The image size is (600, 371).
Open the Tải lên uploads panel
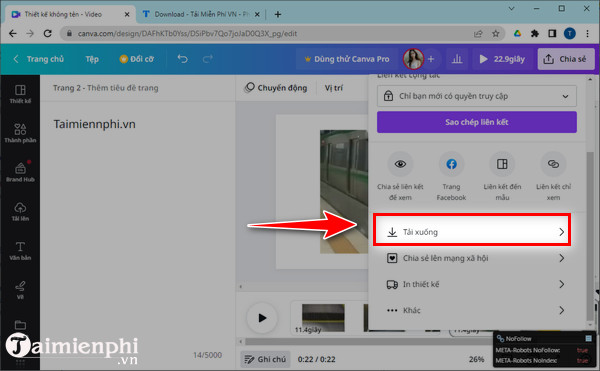coord(20,212)
